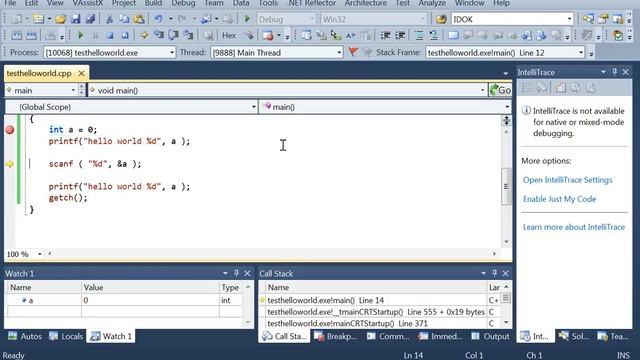
Task: Click the Go button in the VAssistX bar
Action: [x=500, y=90]
